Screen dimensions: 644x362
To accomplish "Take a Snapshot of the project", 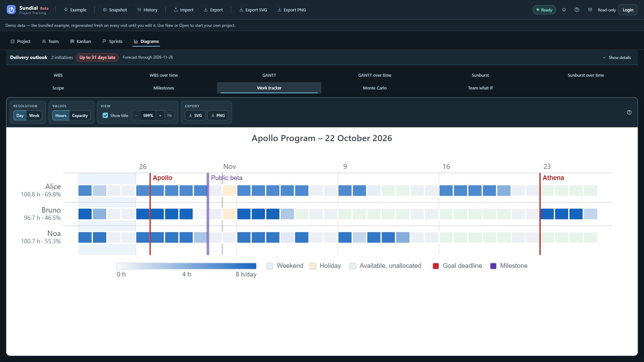I will (115, 10).
